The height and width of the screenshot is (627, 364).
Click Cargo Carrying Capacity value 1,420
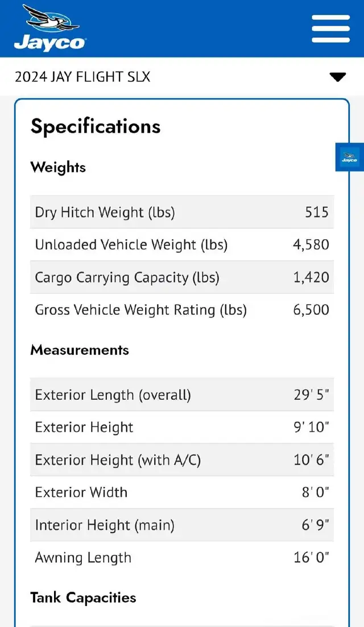point(311,277)
